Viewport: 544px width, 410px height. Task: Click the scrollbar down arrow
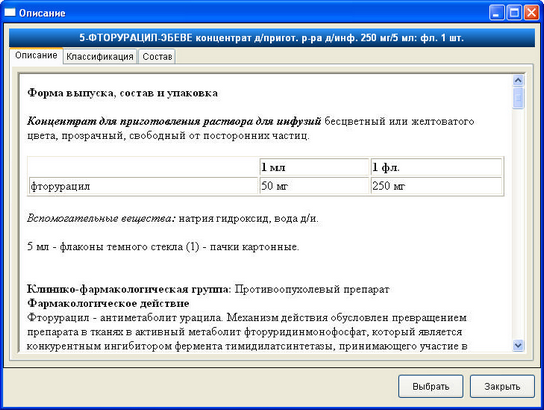tap(518, 345)
